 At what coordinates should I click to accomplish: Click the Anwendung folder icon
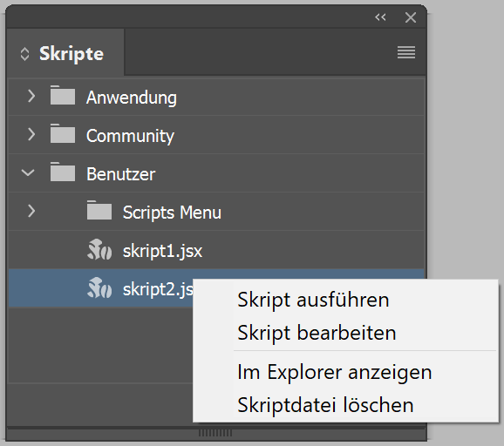pyautogui.click(x=63, y=95)
